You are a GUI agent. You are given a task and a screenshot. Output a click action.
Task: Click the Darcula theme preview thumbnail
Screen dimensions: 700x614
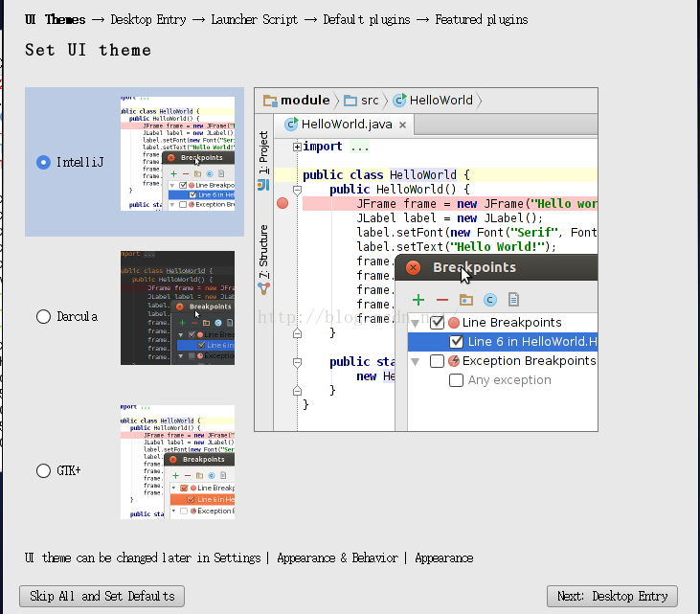[177, 307]
